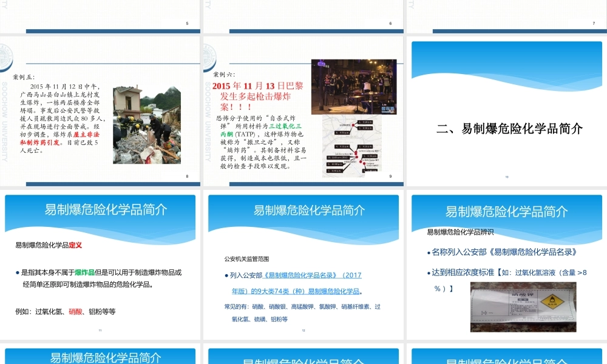Click page number 9 on the 案例六 slide
Image resolution: width=607 pixels, height=364 pixels.
(390, 177)
